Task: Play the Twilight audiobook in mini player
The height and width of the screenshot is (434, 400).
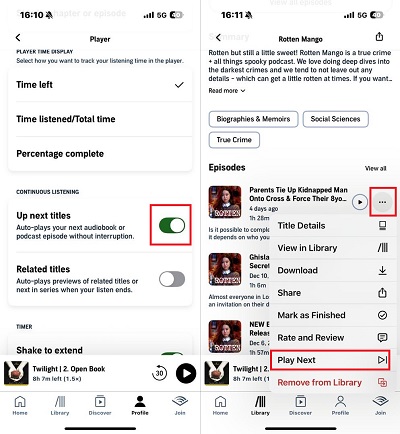Action: 186,373
